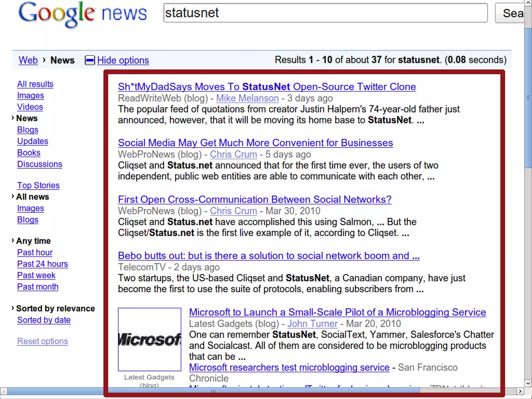This screenshot has width=532, height=399.
Task: Filter results to Past 24 hours
Action: click(42, 264)
